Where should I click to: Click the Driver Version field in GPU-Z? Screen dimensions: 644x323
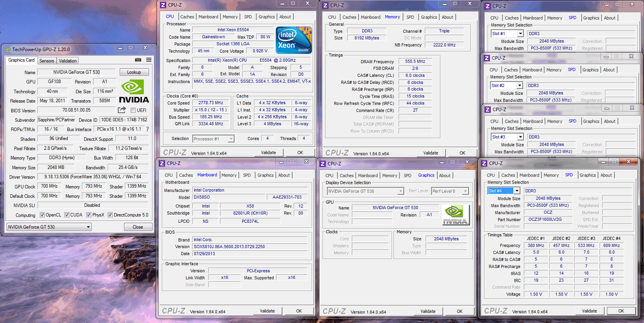(x=93, y=177)
